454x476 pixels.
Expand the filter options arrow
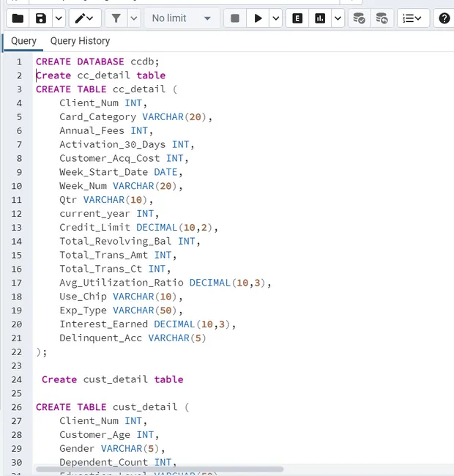click(134, 18)
